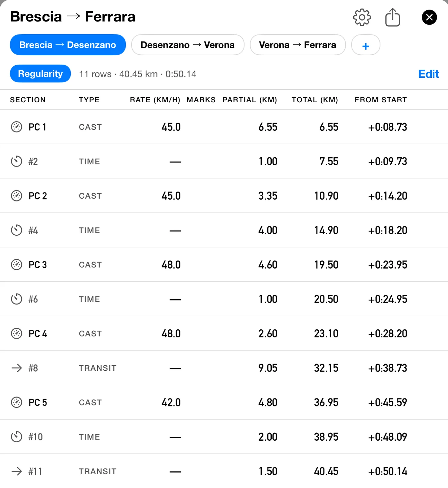Click the +0:28.20 time in PC 4 row

pos(388,334)
